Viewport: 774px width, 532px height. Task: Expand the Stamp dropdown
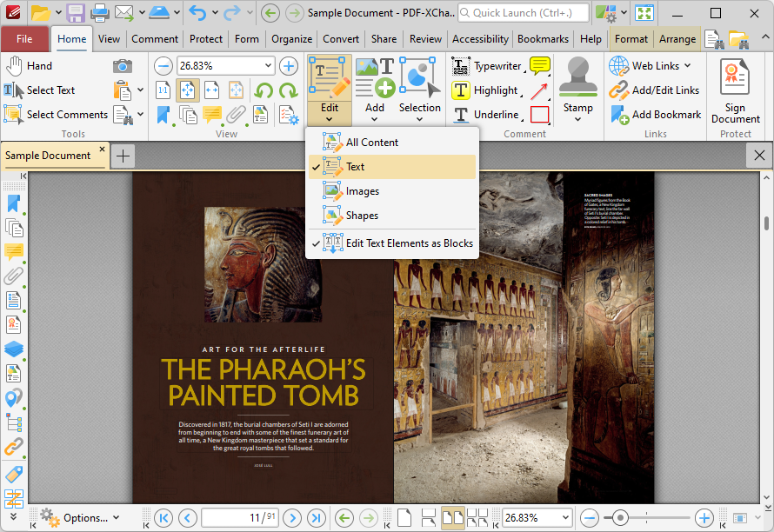pyautogui.click(x=577, y=119)
